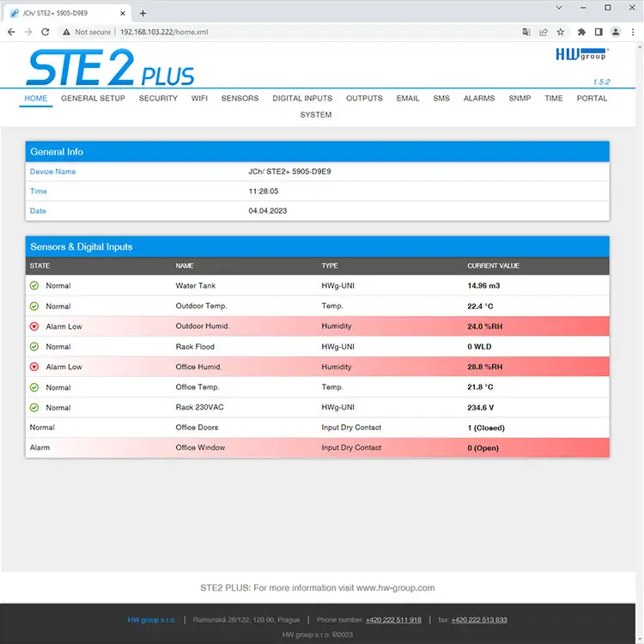Open the user profile icon

[x=616, y=32]
